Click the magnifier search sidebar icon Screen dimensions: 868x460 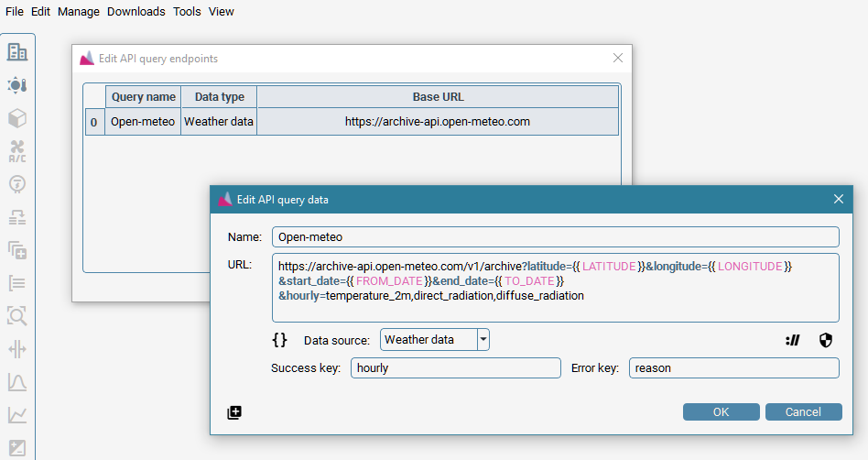coord(17,316)
